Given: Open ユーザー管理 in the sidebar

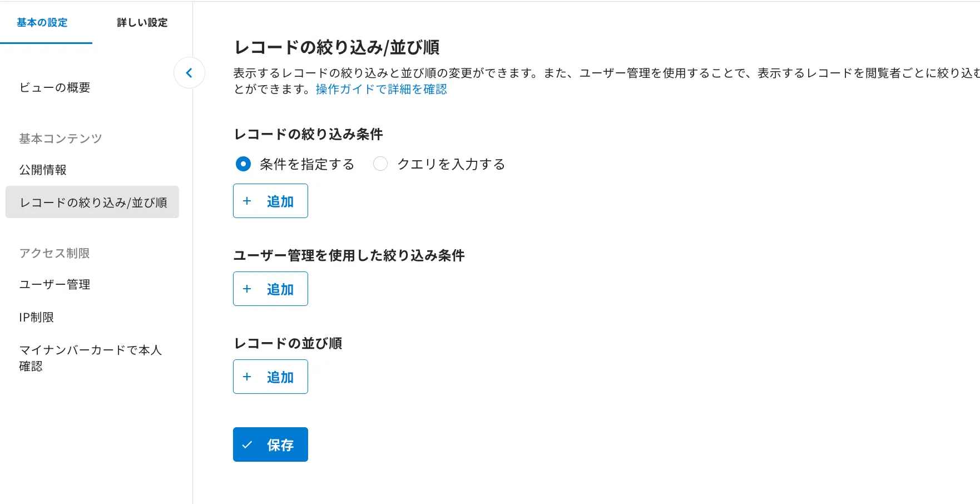Looking at the screenshot, I should pyautogui.click(x=55, y=284).
